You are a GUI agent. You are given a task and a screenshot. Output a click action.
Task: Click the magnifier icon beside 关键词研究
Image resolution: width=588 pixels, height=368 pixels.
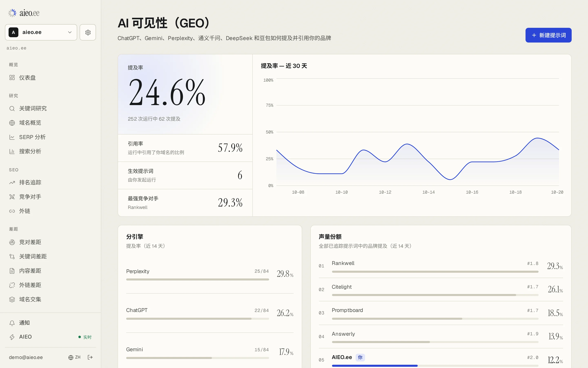coord(12,108)
